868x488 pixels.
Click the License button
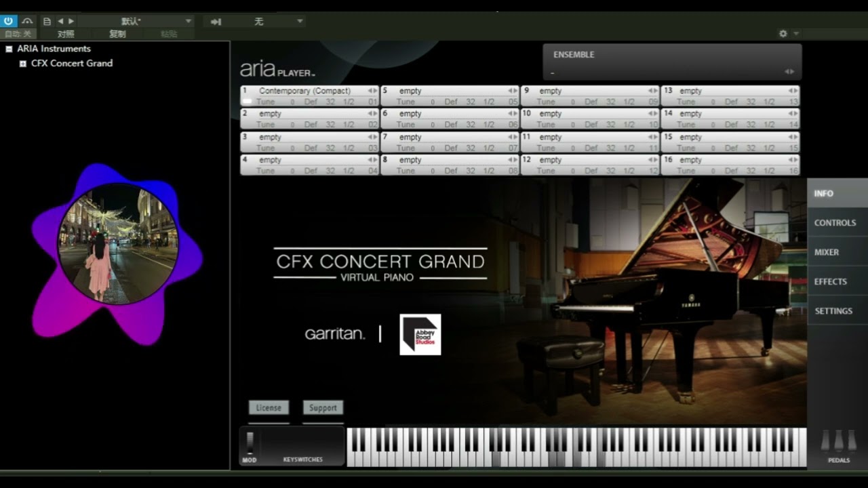269,407
